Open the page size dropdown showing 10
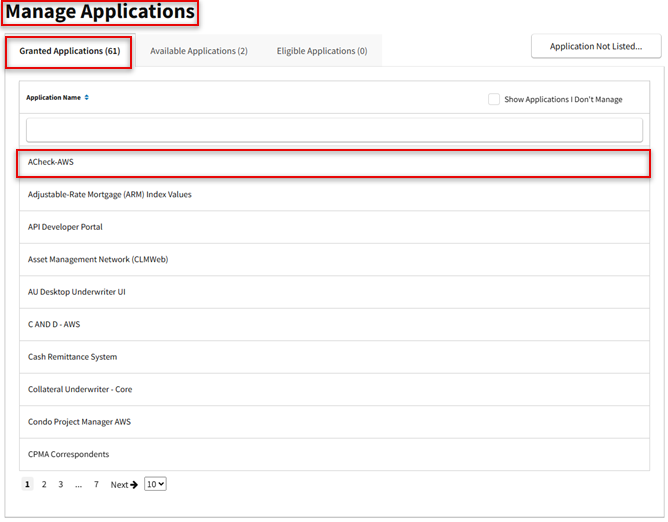The image size is (668, 522). click(155, 484)
